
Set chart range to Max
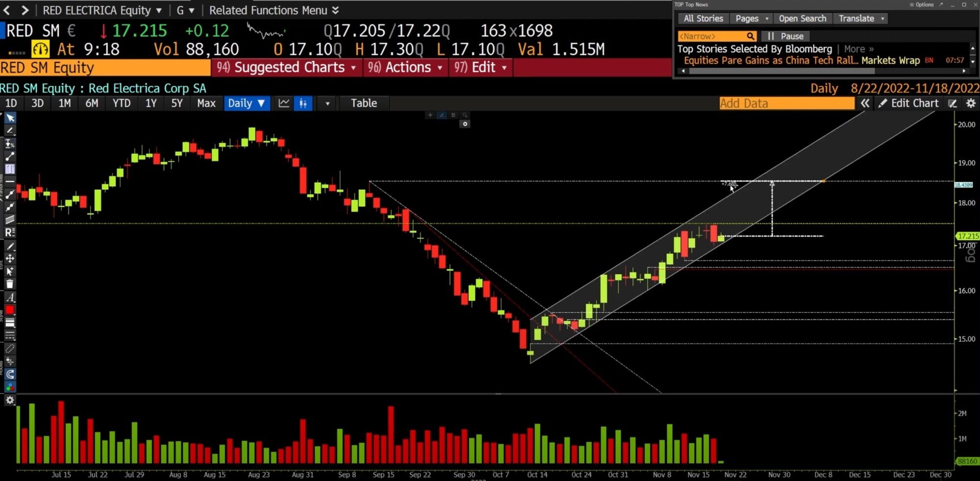[206, 103]
